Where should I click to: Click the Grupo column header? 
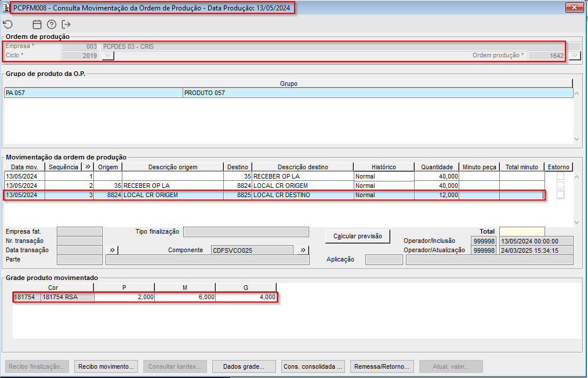point(288,83)
